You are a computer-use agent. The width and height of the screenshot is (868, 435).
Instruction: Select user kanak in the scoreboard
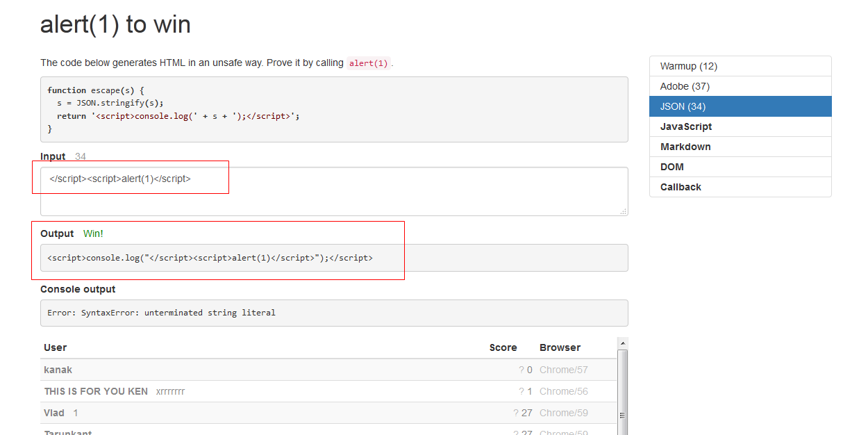[x=58, y=370]
